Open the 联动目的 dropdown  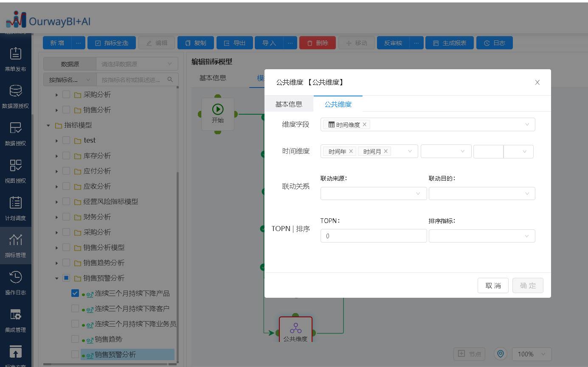(x=482, y=194)
